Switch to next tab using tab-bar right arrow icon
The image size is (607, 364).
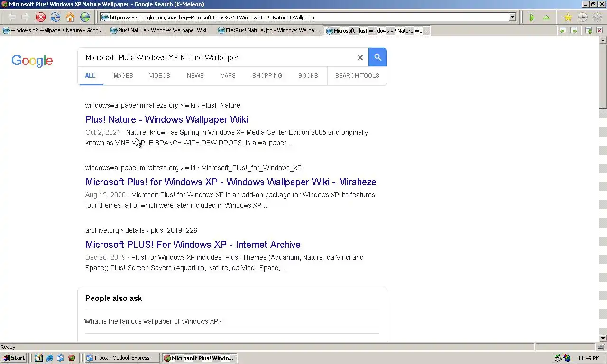[x=574, y=30]
